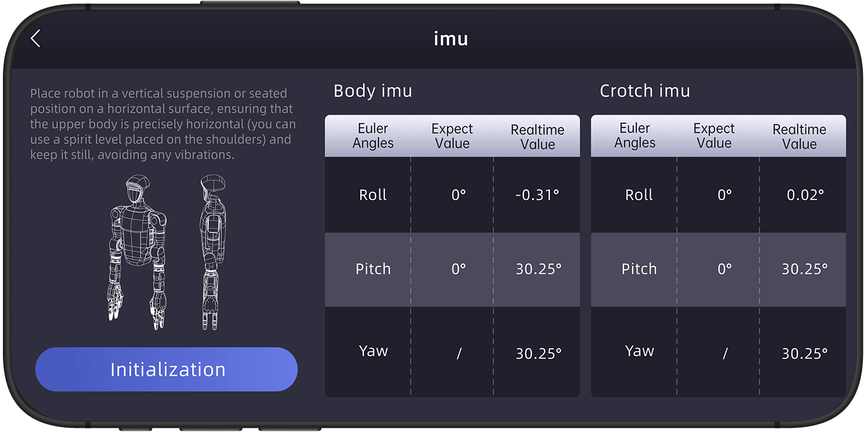Click the Body imu section title
This screenshot has width=868, height=432.
click(373, 91)
